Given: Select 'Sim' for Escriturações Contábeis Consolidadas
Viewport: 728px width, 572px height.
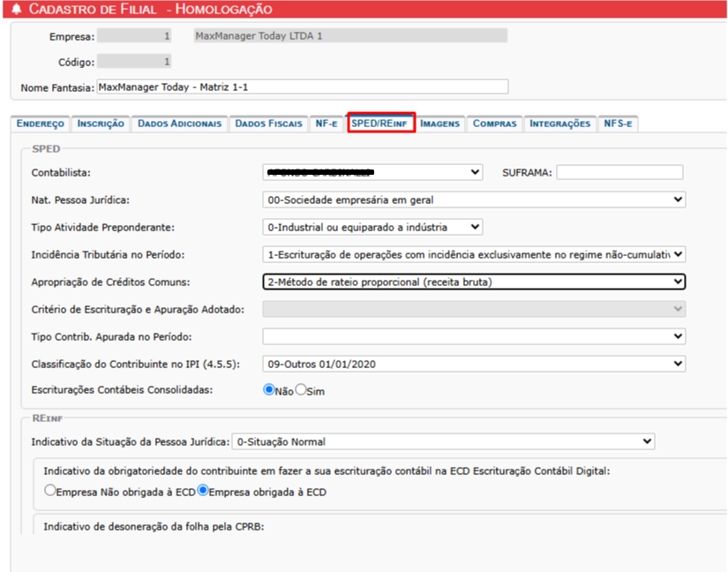Looking at the screenshot, I should [300, 390].
